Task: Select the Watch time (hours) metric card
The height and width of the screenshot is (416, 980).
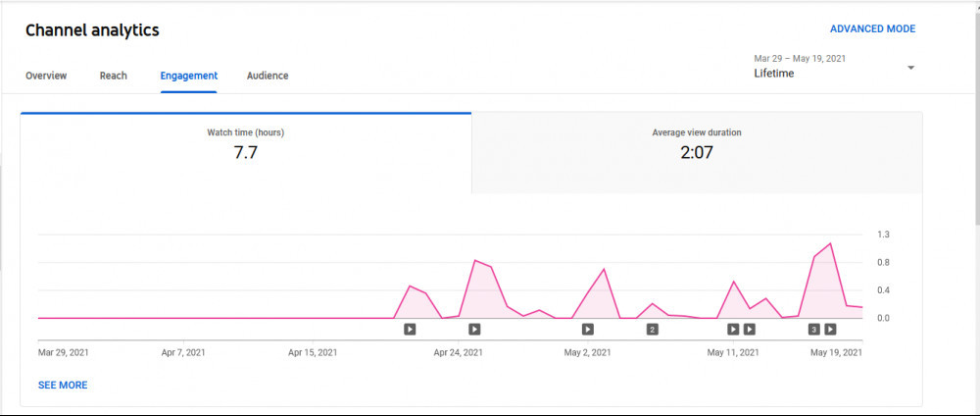Action: pyautogui.click(x=246, y=153)
